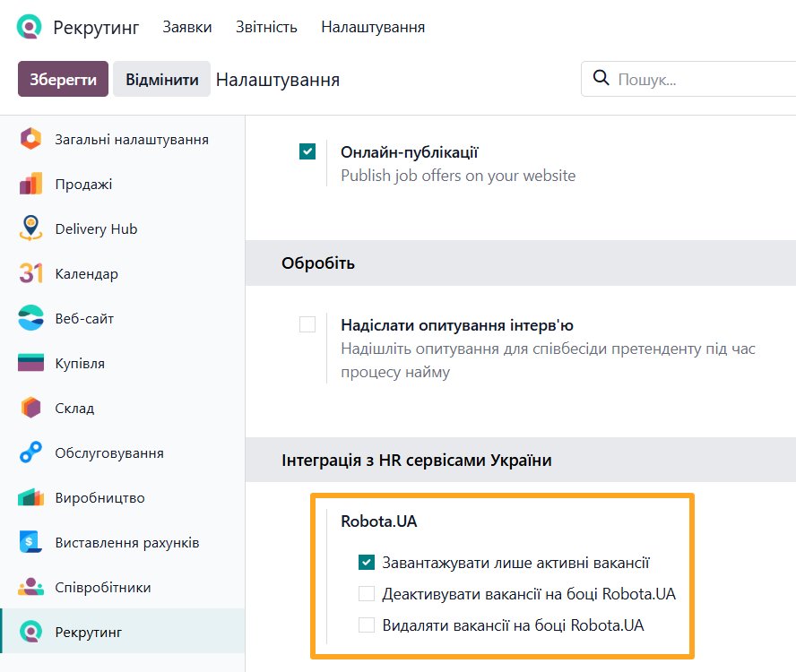Select Рекрутинг label in the sidebar
Screen dimensions: 796x672
coord(89,632)
